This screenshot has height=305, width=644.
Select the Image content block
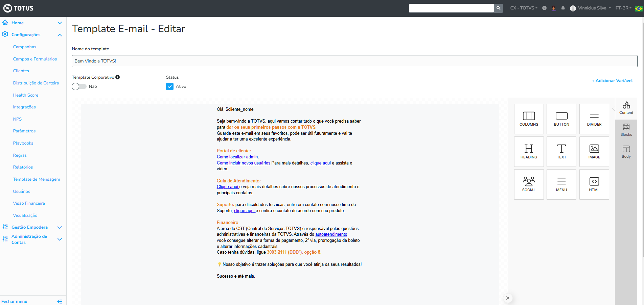click(x=594, y=152)
